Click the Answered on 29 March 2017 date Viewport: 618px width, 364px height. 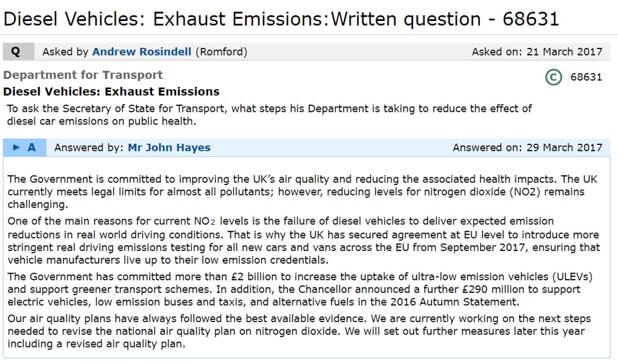tap(527, 148)
